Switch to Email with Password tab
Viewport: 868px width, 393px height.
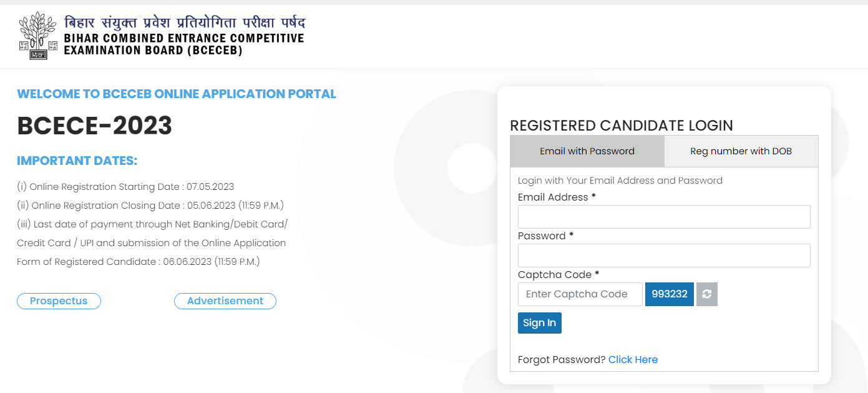click(x=587, y=151)
